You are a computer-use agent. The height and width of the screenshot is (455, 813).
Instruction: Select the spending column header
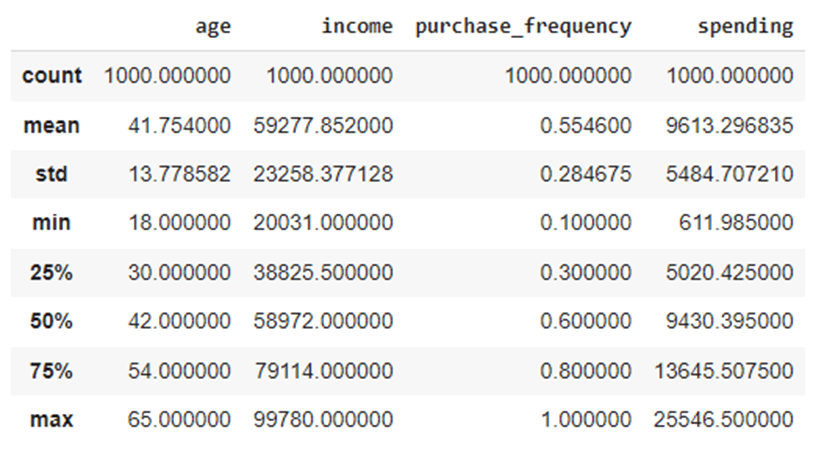click(745, 27)
